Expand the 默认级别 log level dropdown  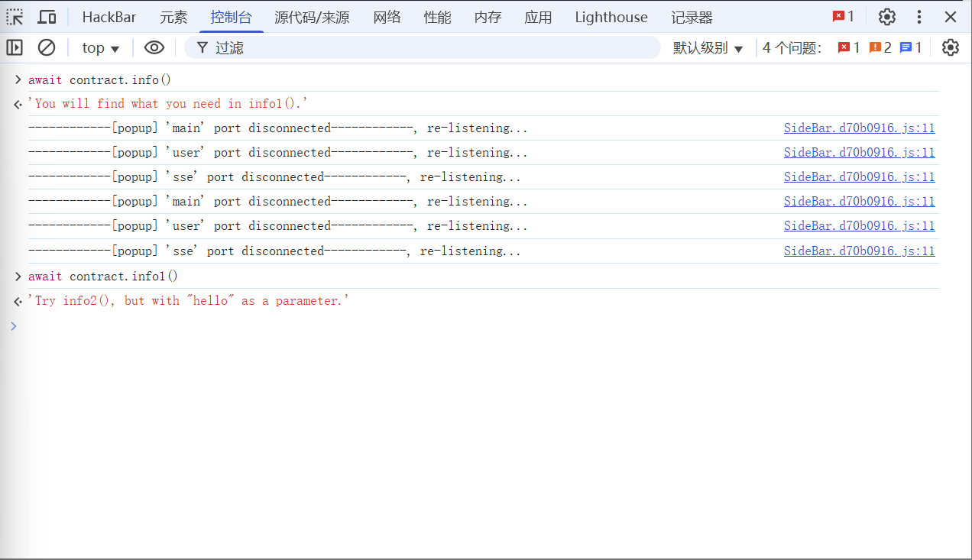tap(708, 47)
